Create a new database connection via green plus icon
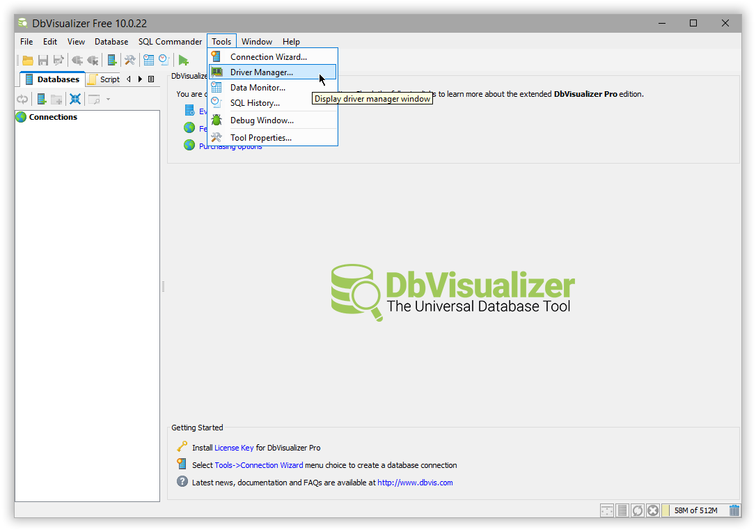This screenshot has width=756, height=532. (111, 60)
